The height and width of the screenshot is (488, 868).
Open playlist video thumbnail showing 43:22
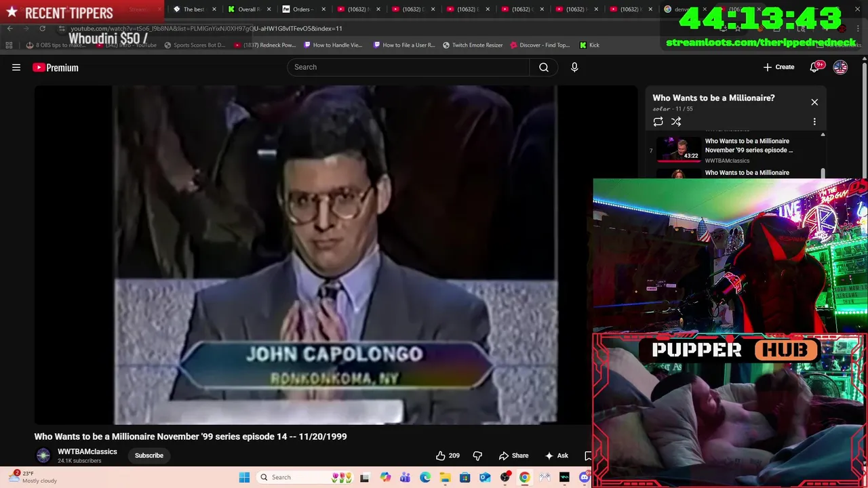click(678, 148)
